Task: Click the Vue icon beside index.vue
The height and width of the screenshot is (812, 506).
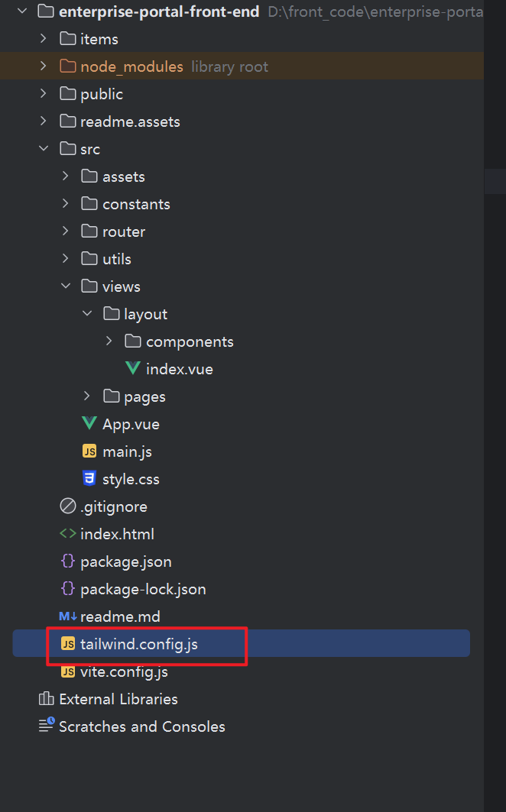Action: 133,369
